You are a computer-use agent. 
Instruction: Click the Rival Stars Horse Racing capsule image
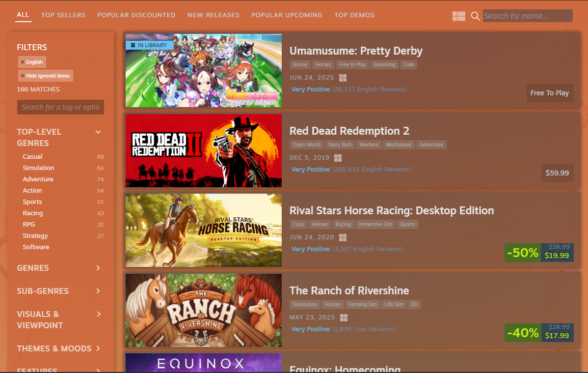tap(204, 230)
